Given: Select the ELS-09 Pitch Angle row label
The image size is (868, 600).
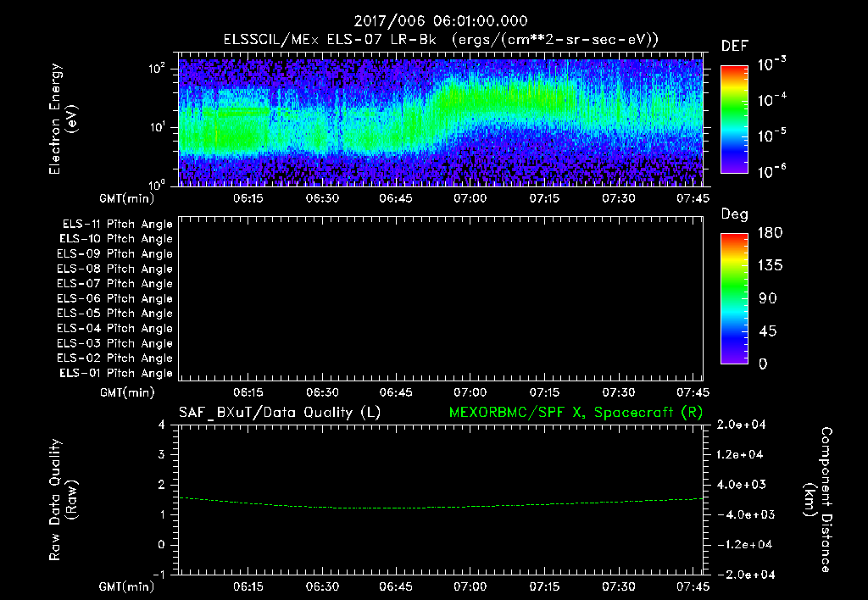Looking at the screenshot, I should 114,254.
